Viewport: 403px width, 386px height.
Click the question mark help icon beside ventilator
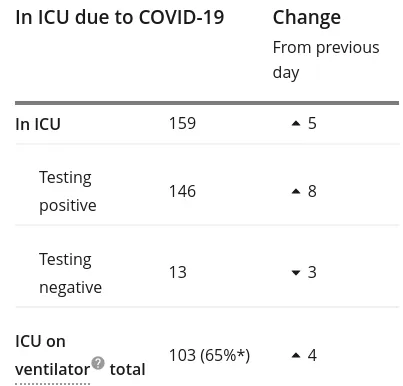(x=98, y=363)
